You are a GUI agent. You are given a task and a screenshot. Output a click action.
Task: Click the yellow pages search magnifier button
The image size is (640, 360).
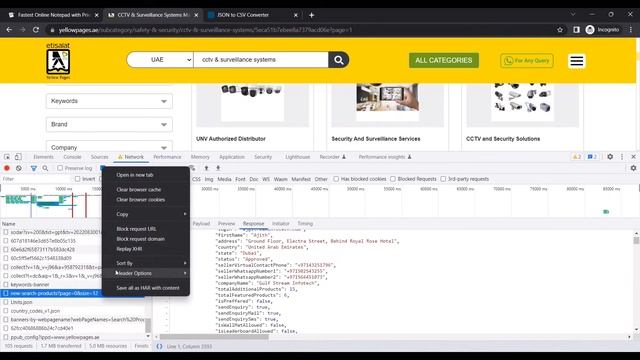[x=338, y=60]
